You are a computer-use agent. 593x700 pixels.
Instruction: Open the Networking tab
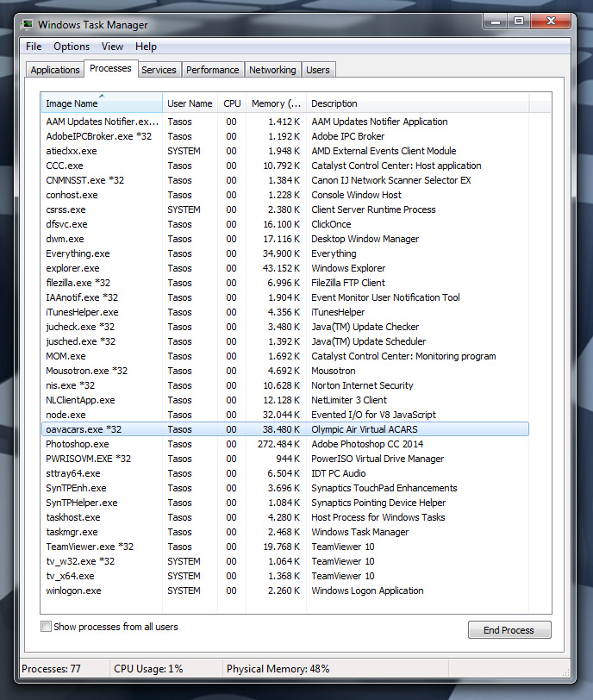pos(272,70)
